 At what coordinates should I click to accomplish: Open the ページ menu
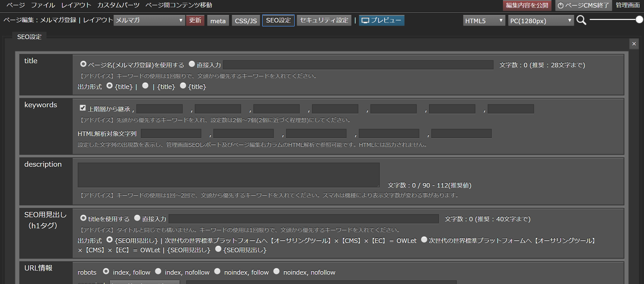16,5
